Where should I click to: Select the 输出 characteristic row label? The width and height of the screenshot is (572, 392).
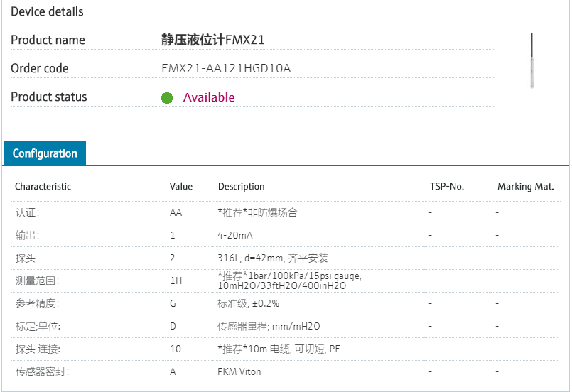pyautogui.click(x=28, y=235)
